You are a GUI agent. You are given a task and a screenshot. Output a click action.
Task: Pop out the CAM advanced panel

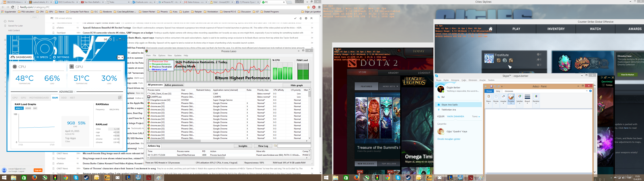click(x=120, y=98)
